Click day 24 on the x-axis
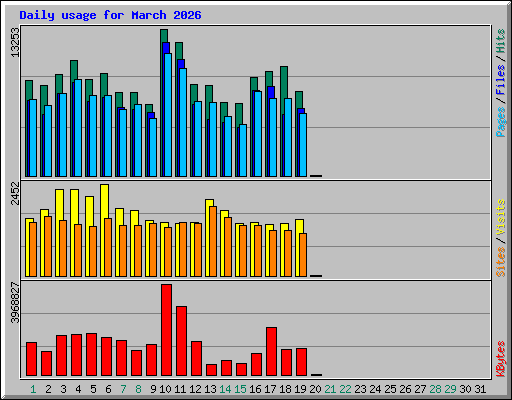Image resolution: width=512 pixels, height=400 pixels. coord(375,389)
